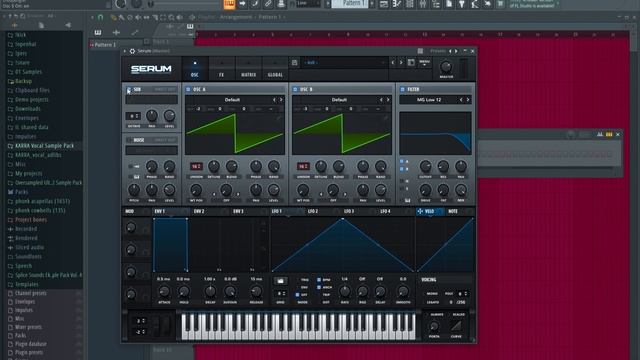Previous wavetable arrow for OSC B
640x360 pixels.
pyautogui.click(x=381, y=100)
